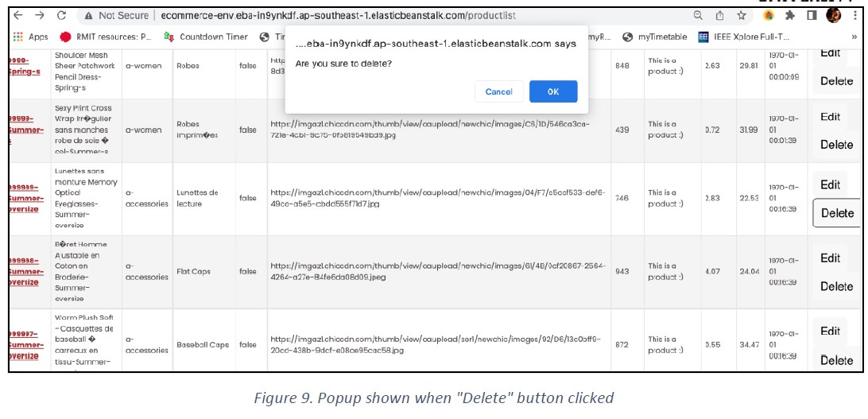Open the Chrome three-dot menu
Image resolution: width=868 pixels, height=419 pixels.
tap(854, 15)
